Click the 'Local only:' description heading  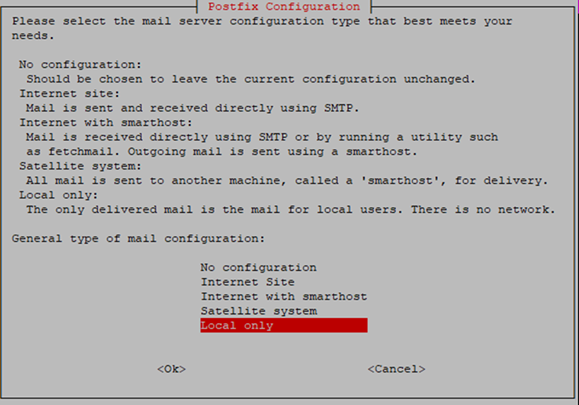click(x=58, y=195)
